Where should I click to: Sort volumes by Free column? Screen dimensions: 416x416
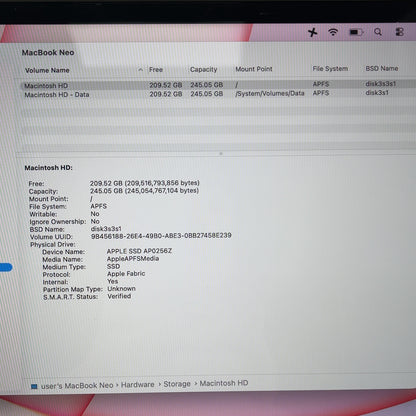tap(156, 70)
